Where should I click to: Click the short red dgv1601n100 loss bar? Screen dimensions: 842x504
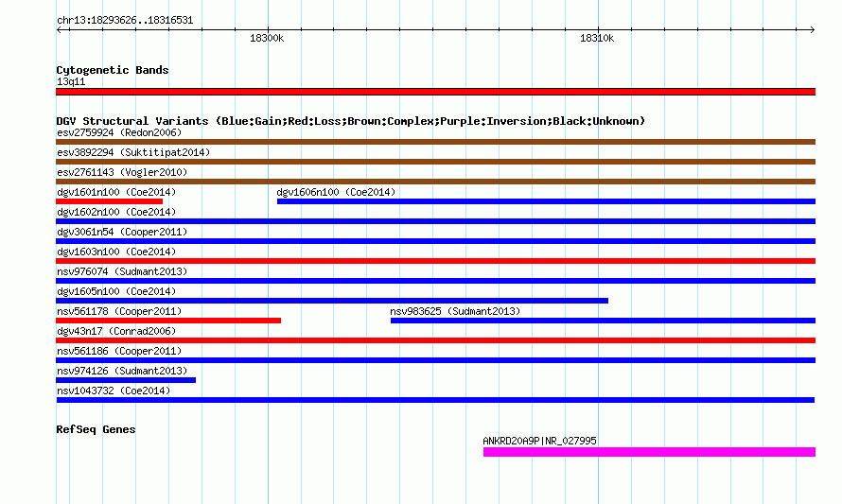[x=109, y=201]
